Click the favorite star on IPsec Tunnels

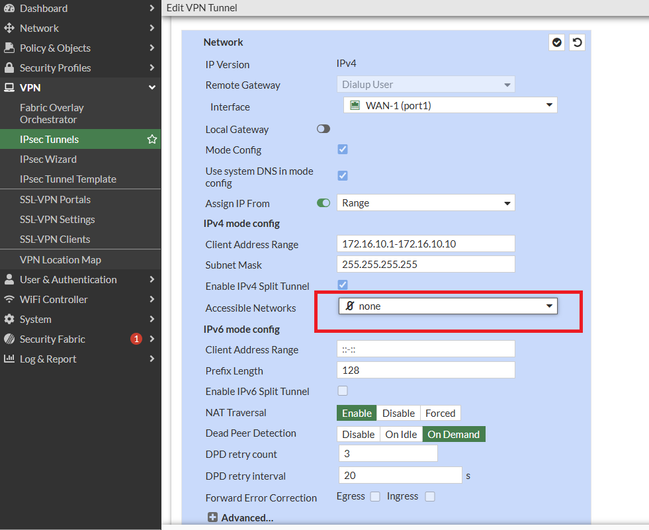click(152, 139)
